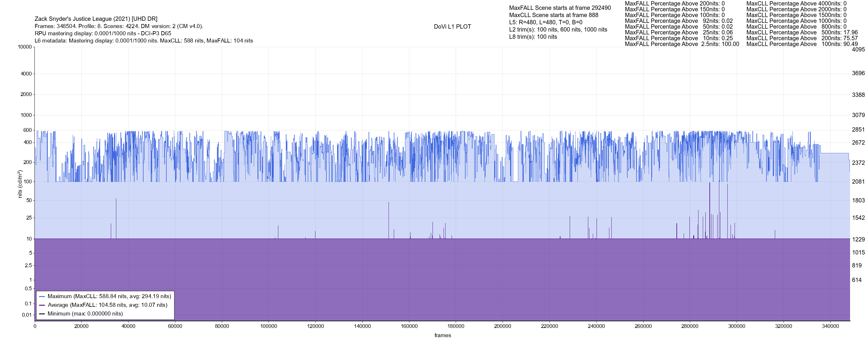868x347 pixels.
Task: Click the black Minimum legend line swatch
Action: 42,314
